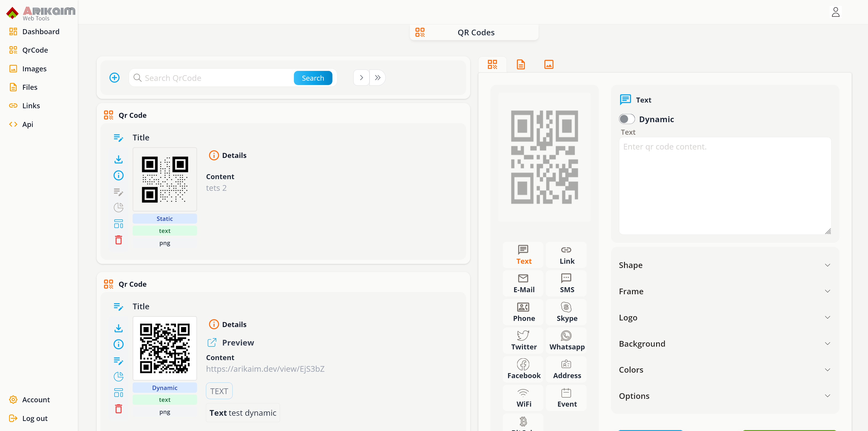Select the Facebook QR code type
This screenshot has height=431, width=868.
(x=523, y=369)
